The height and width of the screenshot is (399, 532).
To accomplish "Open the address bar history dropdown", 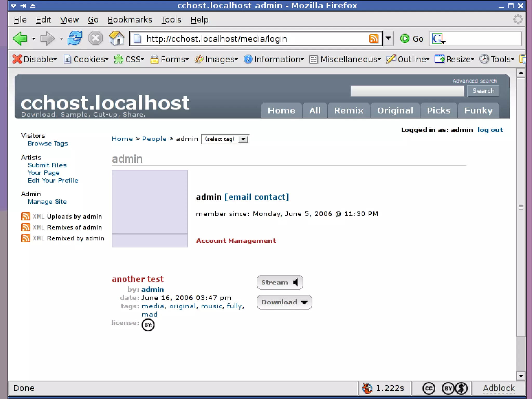I will tap(388, 38).
